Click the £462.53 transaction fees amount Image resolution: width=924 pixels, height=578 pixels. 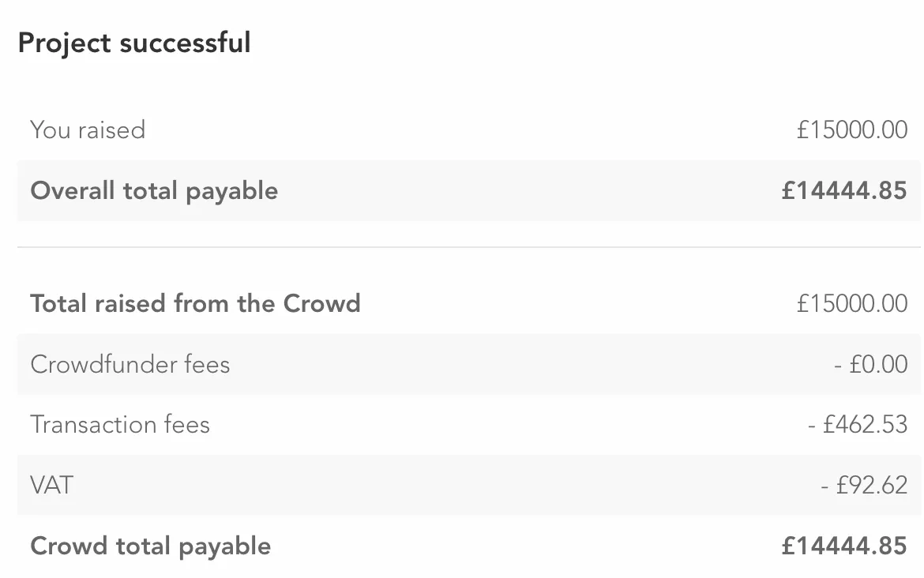click(x=866, y=425)
